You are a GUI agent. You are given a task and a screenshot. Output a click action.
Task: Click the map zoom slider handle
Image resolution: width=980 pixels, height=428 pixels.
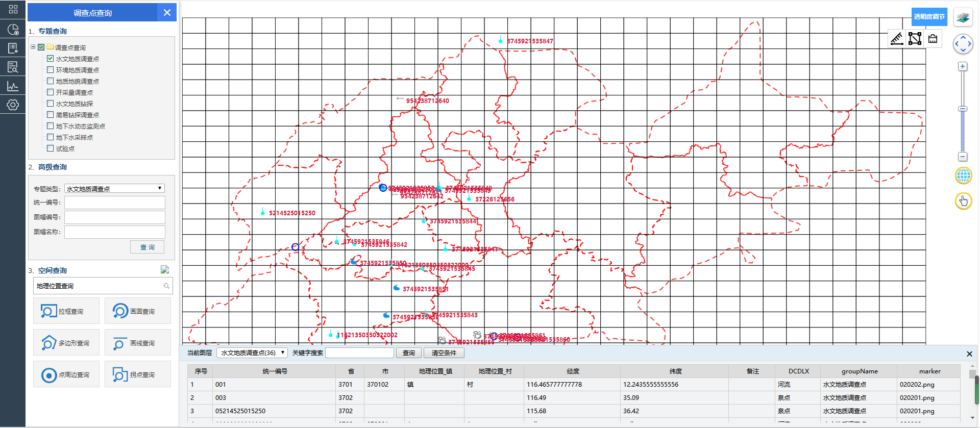963,109
